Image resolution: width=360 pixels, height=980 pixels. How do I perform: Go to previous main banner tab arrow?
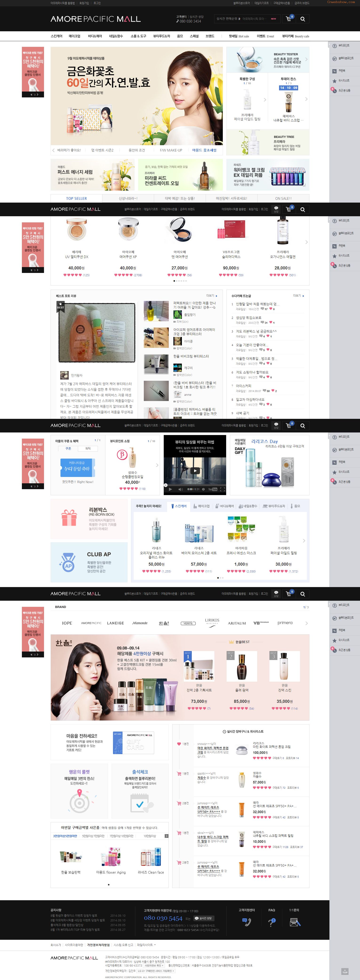pyautogui.click(x=53, y=150)
